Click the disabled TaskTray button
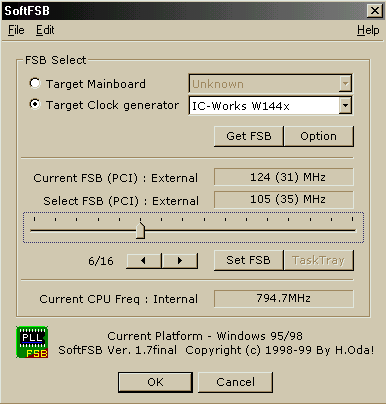This screenshot has width=386, height=404. (319, 260)
